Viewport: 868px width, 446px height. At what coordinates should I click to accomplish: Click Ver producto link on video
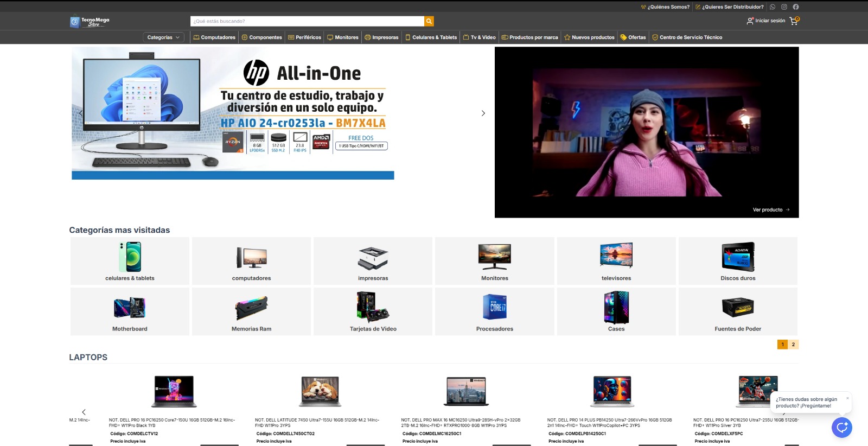coord(771,210)
